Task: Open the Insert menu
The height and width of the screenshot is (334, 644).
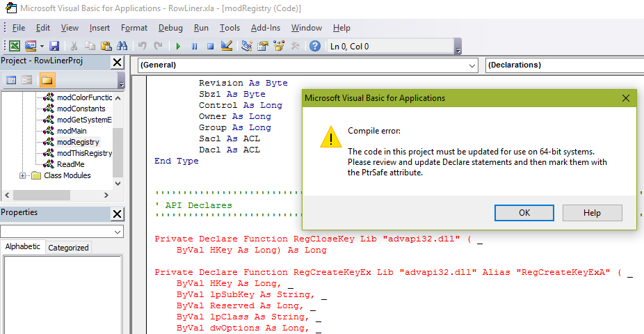Action: [x=99, y=28]
